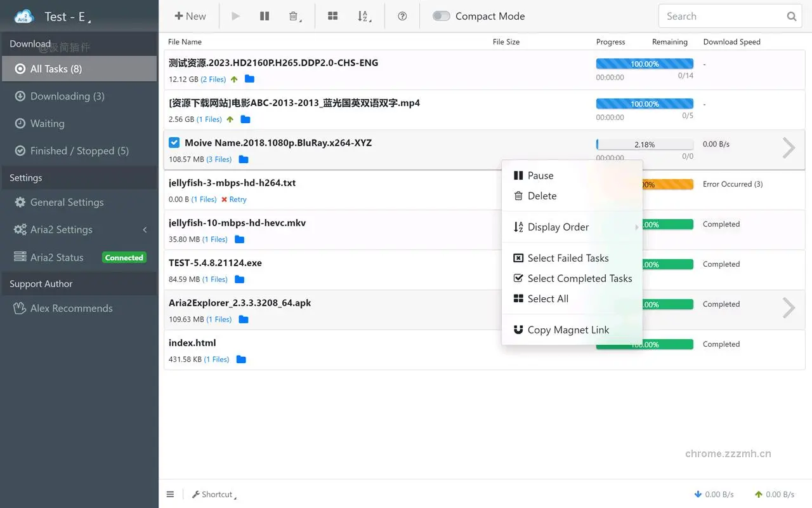Pause tasks with the toolbar pause icon
Viewport: 812px width, 508px height.
point(265,17)
